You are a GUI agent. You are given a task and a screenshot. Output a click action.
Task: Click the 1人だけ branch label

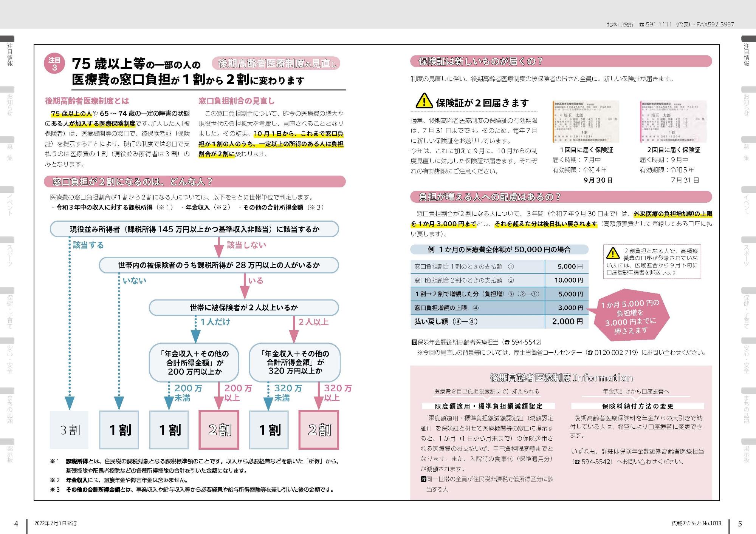pos(215,322)
